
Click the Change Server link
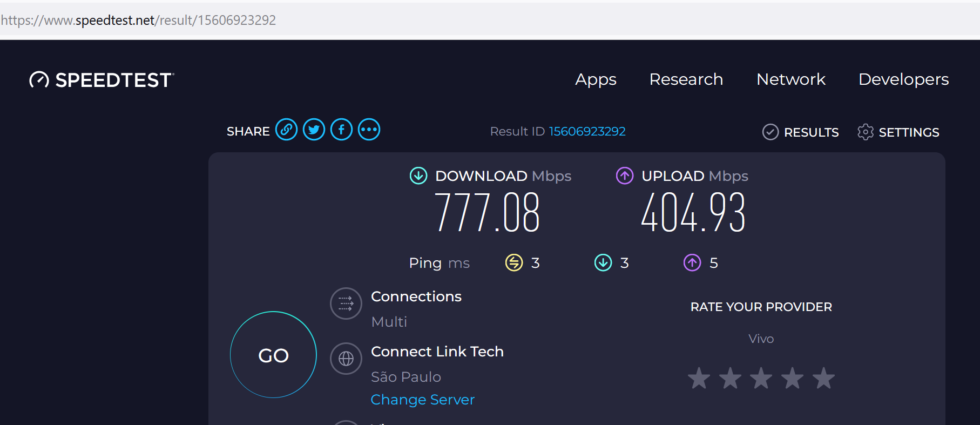(x=423, y=400)
